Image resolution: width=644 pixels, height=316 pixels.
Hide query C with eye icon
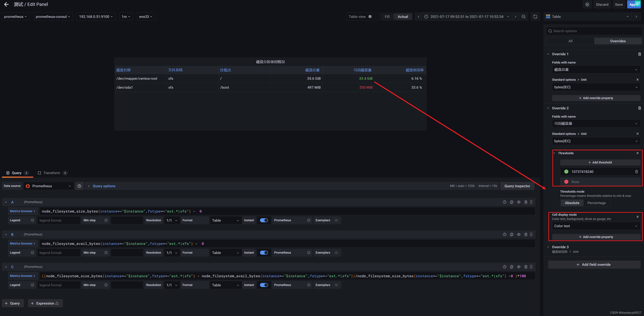[519, 267]
